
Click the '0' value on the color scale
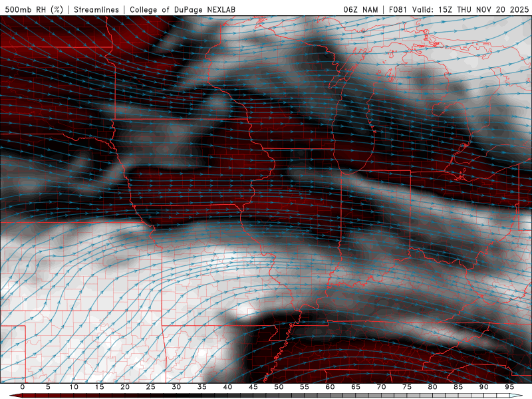point(23,387)
